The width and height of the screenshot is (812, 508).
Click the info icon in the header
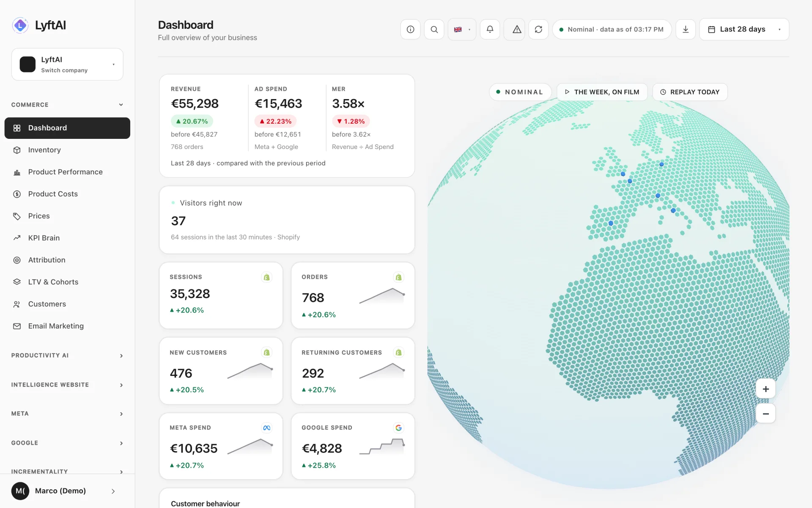[410, 29]
